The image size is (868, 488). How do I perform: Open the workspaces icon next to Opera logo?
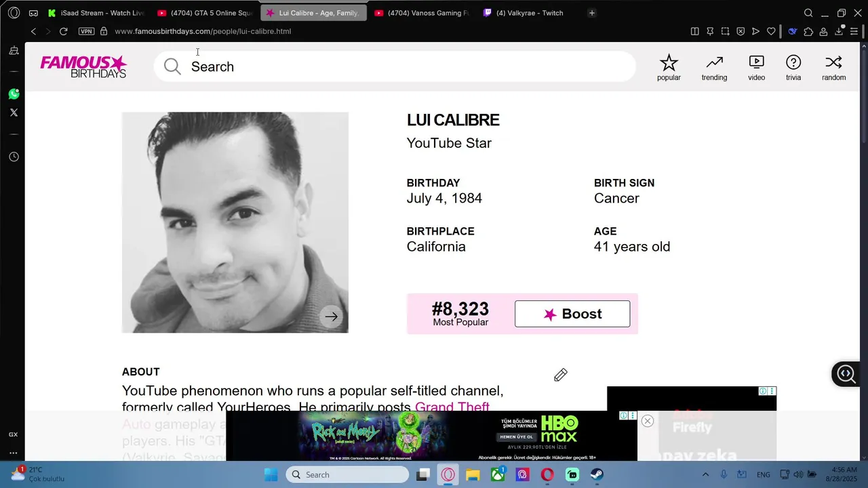[33, 13]
